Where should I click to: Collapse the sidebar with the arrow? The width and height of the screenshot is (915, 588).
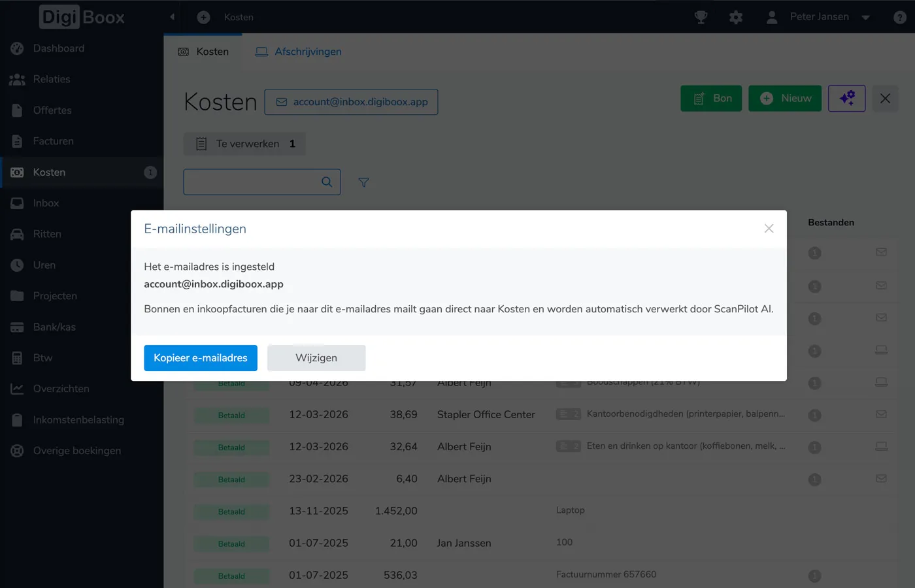[x=173, y=17]
